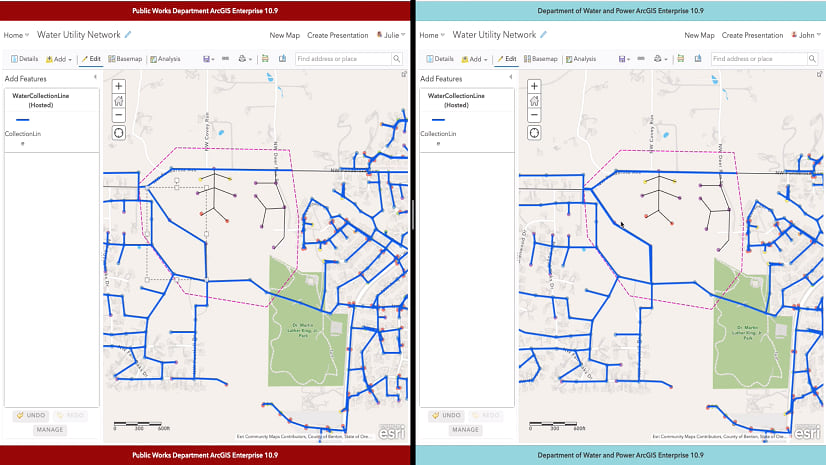
Task: Click the link/share icon in Julie's toolbar
Action: pos(225,58)
